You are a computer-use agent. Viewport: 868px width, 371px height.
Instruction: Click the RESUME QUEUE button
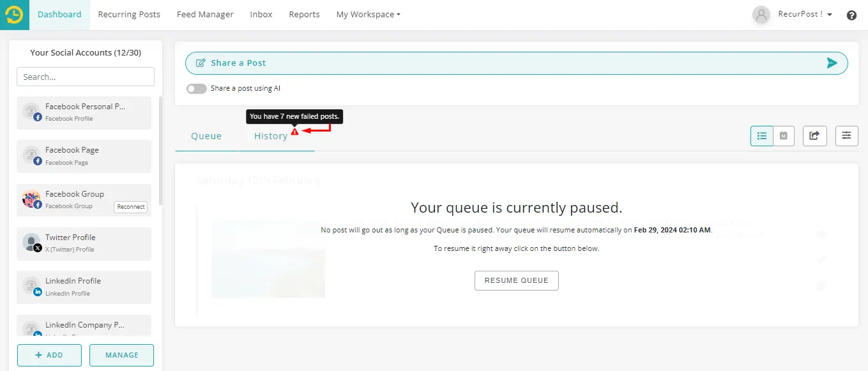[516, 280]
